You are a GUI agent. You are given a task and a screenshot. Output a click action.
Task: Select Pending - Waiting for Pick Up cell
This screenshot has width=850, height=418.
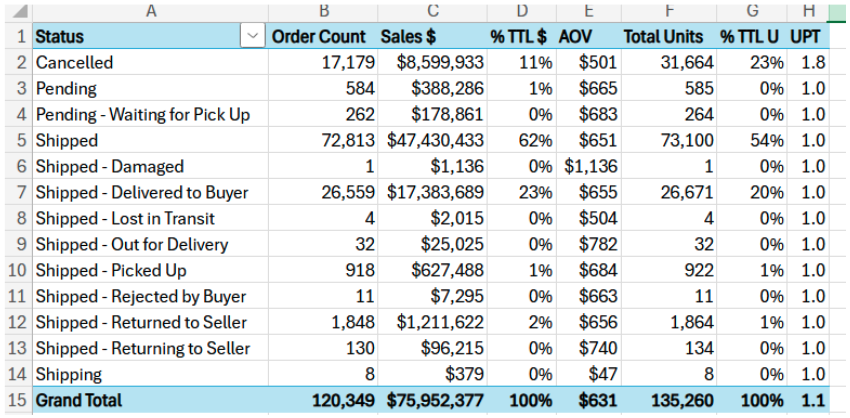pos(151,114)
